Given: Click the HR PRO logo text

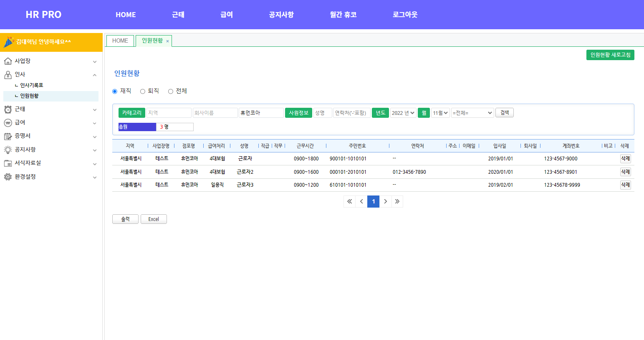Looking at the screenshot, I should point(43,15).
